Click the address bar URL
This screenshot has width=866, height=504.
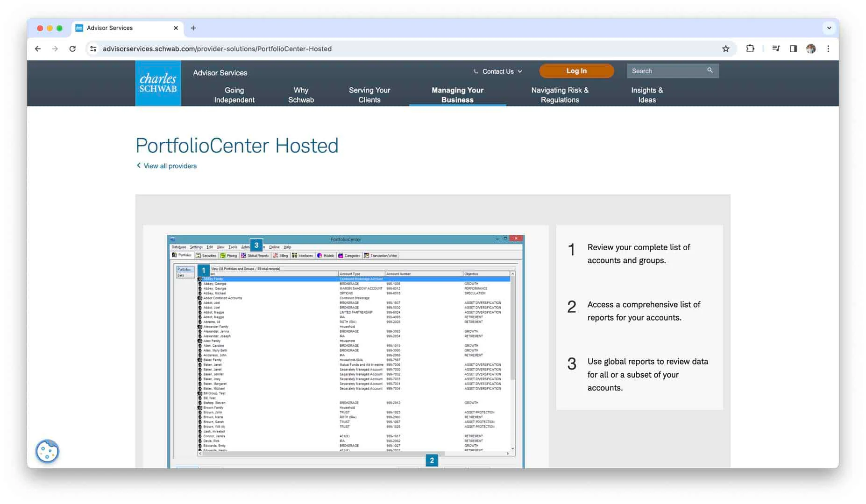click(x=217, y=49)
